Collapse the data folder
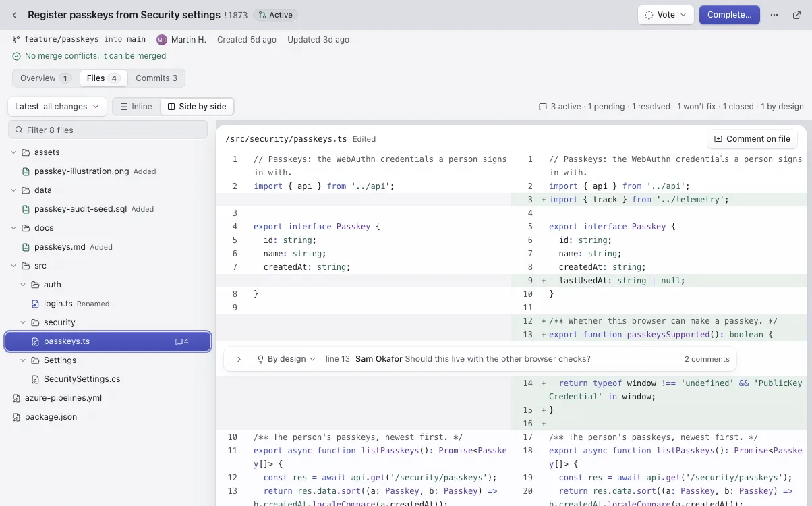This screenshot has height=506, width=812. click(x=13, y=190)
